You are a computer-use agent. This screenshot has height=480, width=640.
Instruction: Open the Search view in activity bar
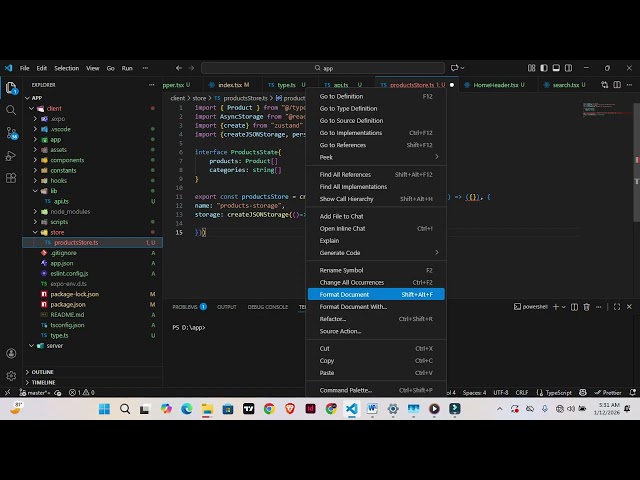click(x=11, y=110)
